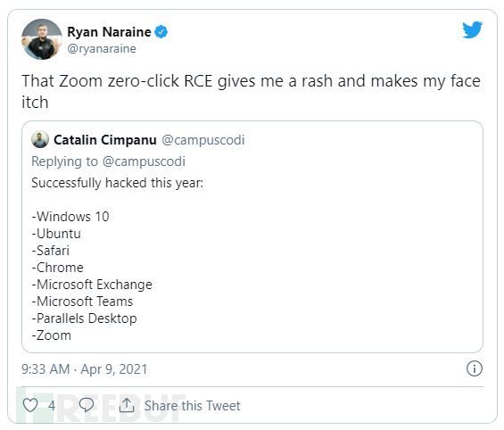Click the share upload arrow icon
The height and width of the screenshot is (430, 504).
[127, 405]
